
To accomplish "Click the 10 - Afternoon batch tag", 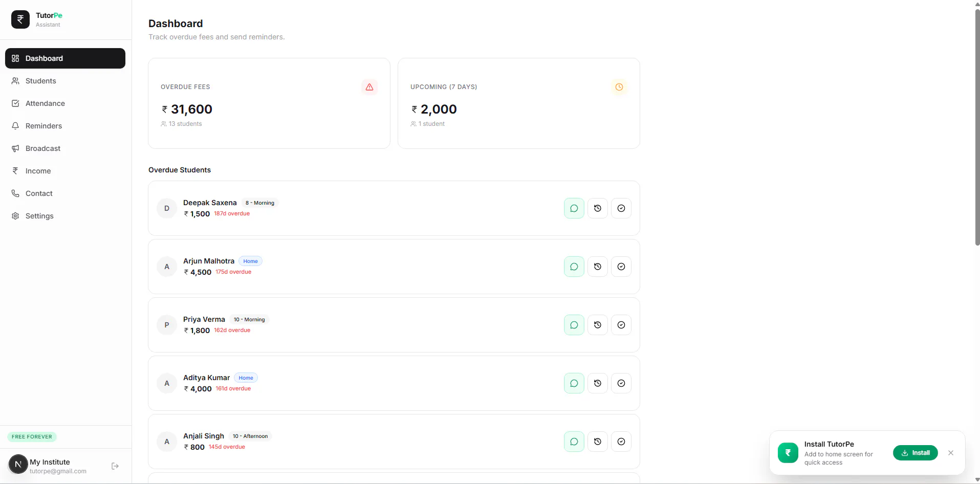I will click(250, 436).
